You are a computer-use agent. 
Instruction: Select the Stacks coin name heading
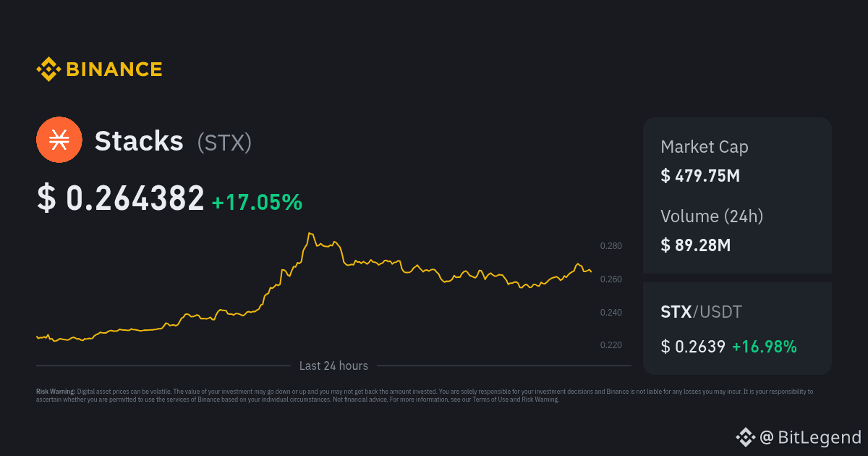(139, 141)
